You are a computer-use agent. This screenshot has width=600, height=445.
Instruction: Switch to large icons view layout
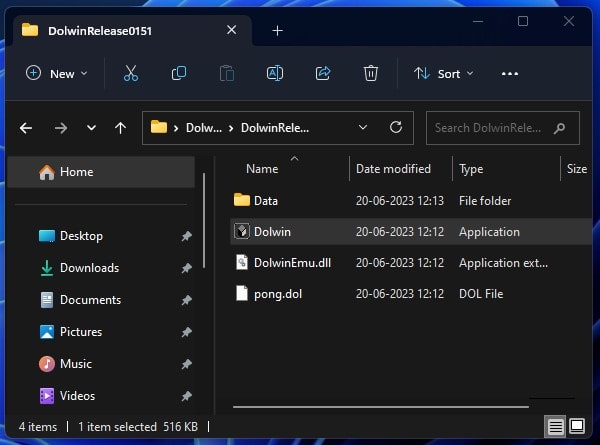coord(577,426)
